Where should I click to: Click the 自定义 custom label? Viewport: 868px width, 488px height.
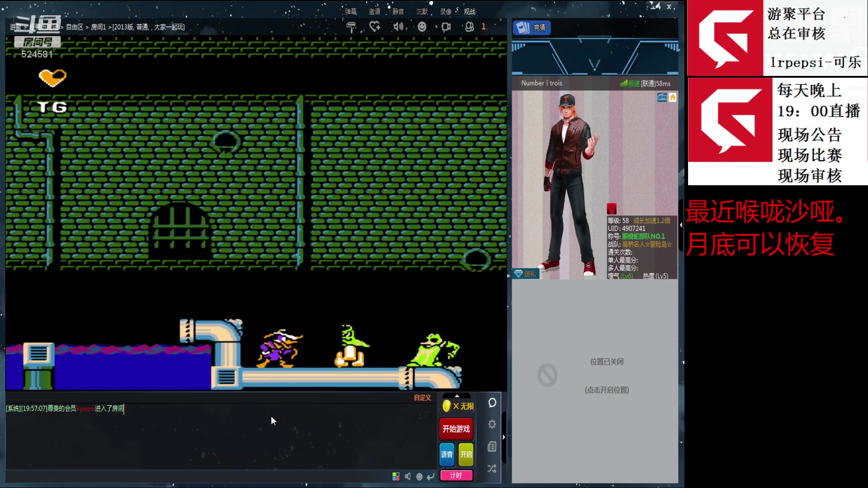coord(423,398)
